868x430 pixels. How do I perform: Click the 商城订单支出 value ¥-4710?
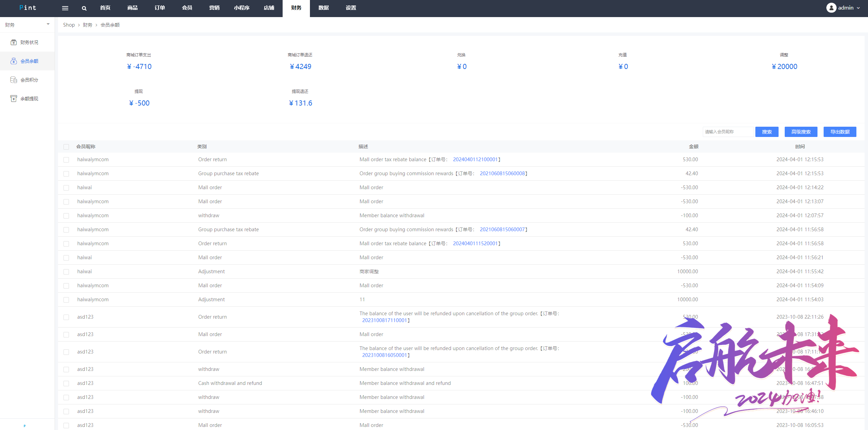(x=139, y=67)
